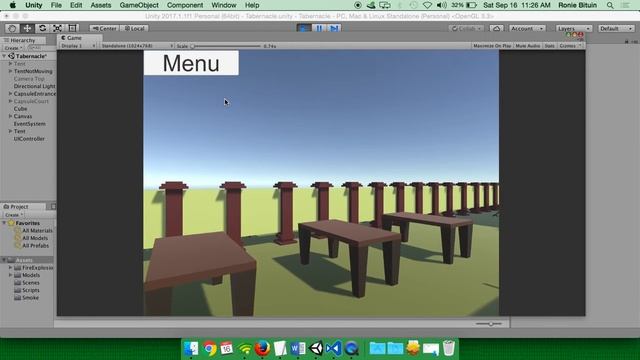Open Unity icon in Dock
The width and height of the screenshot is (640, 360).
click(x=316, y=349)
